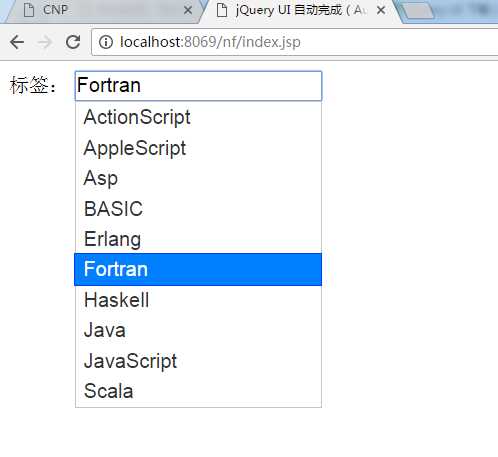Pick the highlighted Fortran suggestion
Image resolution: width=498 pixels, height=457 pixels.
pyautogui.click(x=198, y=269)
